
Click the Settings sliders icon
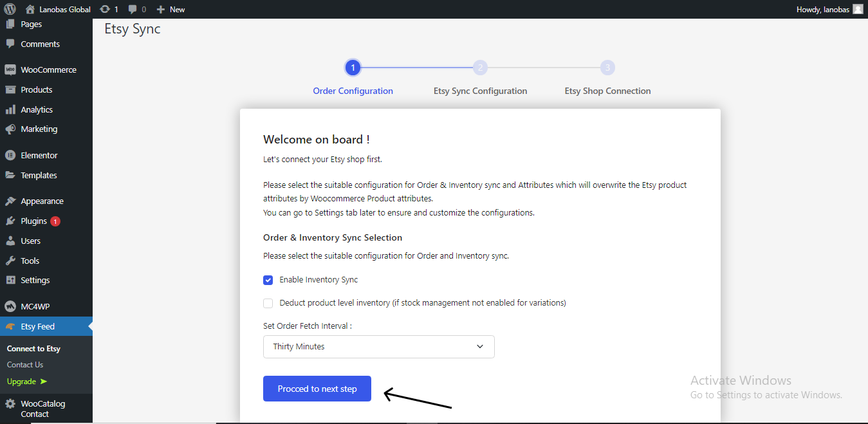tap(10, 280)
